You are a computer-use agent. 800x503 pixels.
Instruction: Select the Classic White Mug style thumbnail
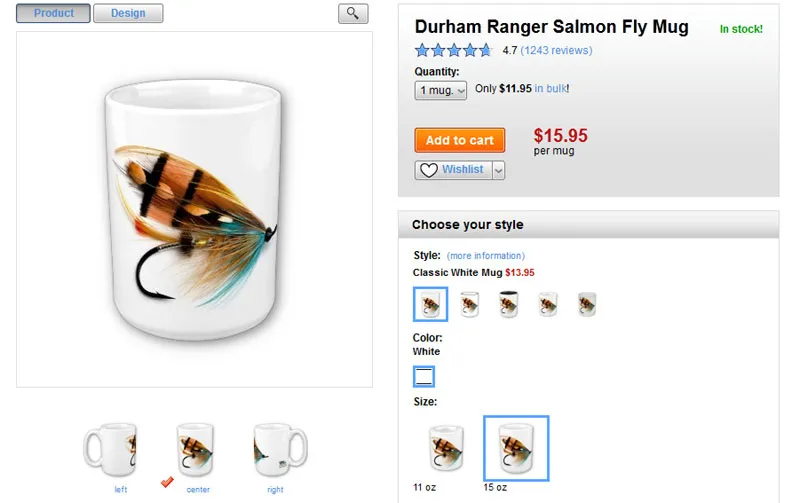pos(430,304)
